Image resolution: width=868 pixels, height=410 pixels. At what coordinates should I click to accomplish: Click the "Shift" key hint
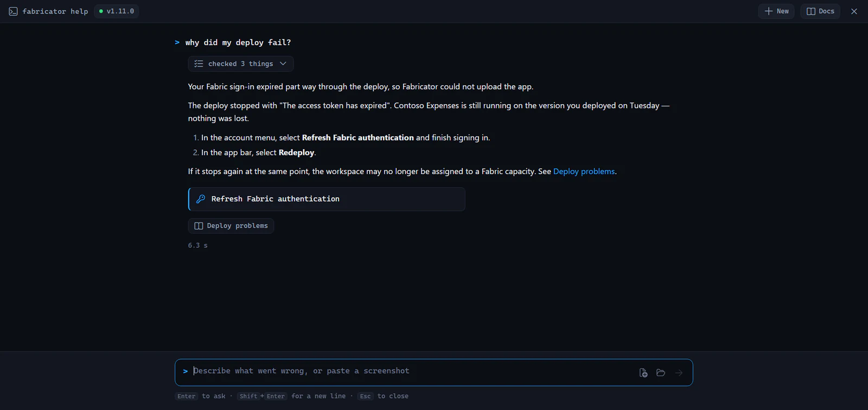coord(248,396)
